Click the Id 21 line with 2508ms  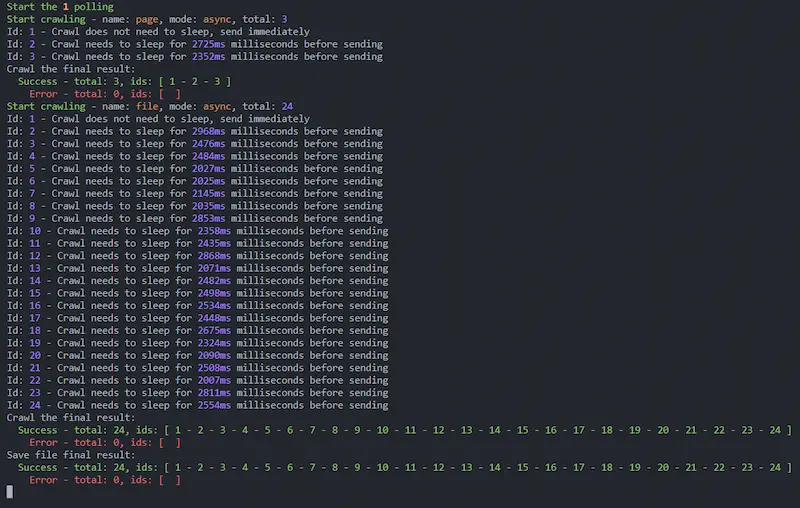(197, 368)
